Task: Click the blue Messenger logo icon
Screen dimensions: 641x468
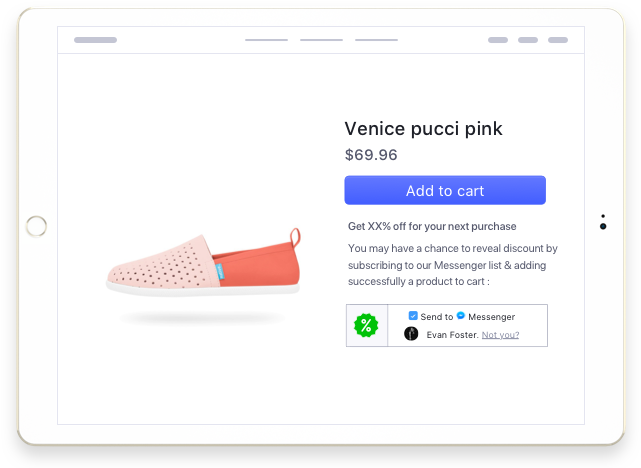Action: click(x=460, y=316)
